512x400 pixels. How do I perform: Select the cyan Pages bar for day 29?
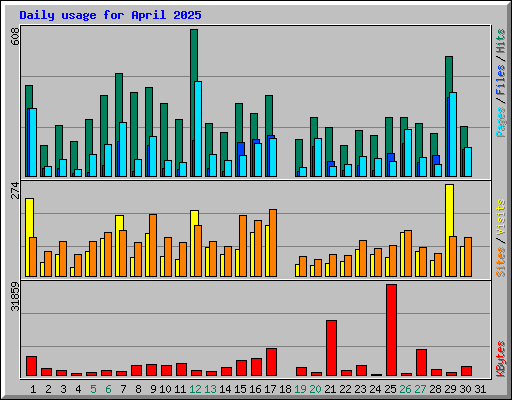tap(453, 135)
